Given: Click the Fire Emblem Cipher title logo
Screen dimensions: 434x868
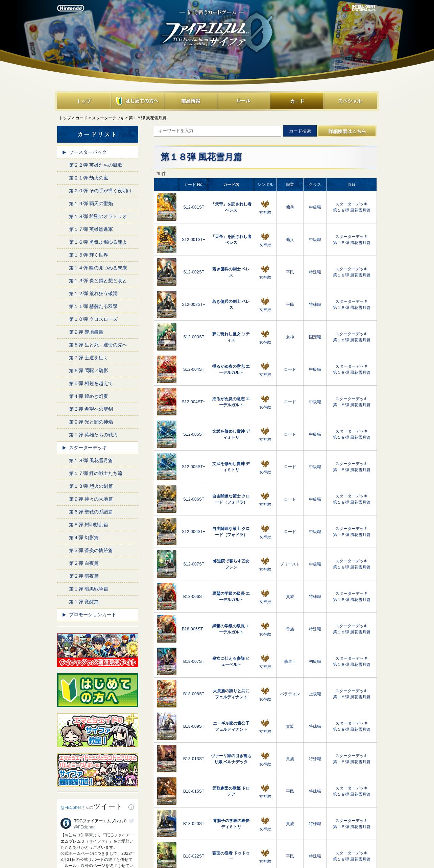Looking at the screenshot, I should point(216,33).
